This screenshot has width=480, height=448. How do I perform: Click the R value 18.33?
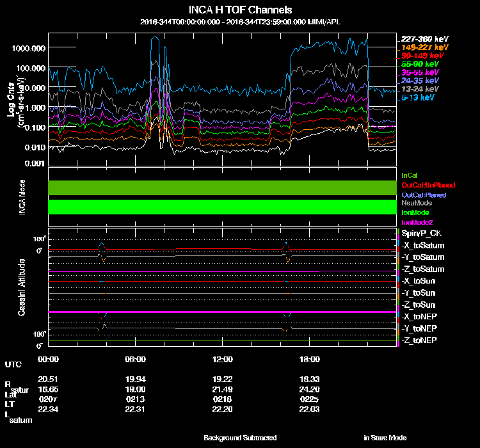[x=310, y=379]
